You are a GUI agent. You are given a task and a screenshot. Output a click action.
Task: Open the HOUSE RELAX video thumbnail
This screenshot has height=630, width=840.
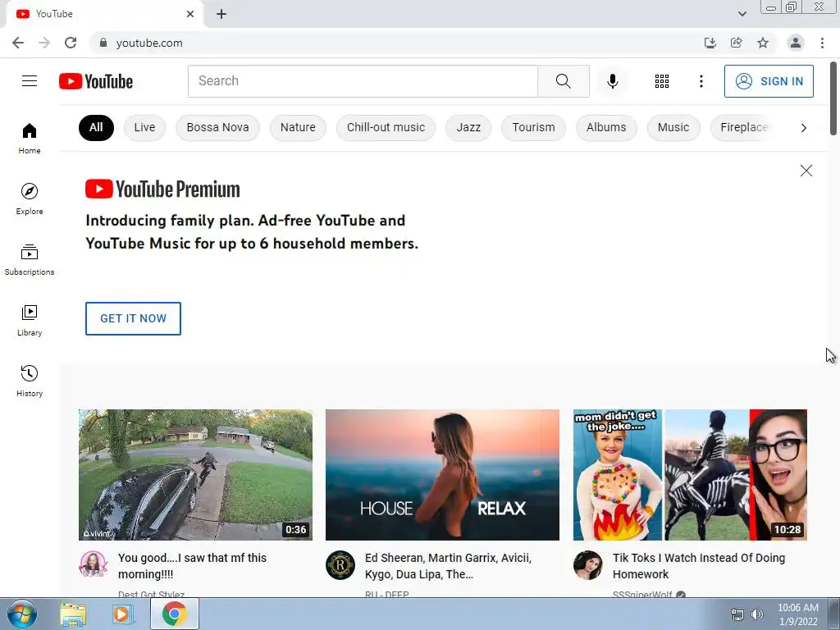click(x=442, y=475)
